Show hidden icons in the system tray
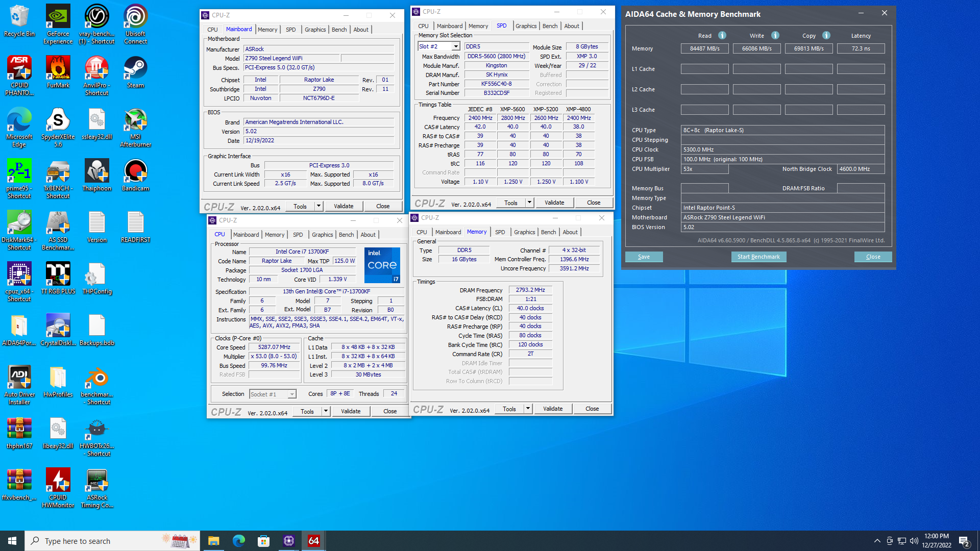This screenshot has height=551, width=980. [x=877, y=541]
